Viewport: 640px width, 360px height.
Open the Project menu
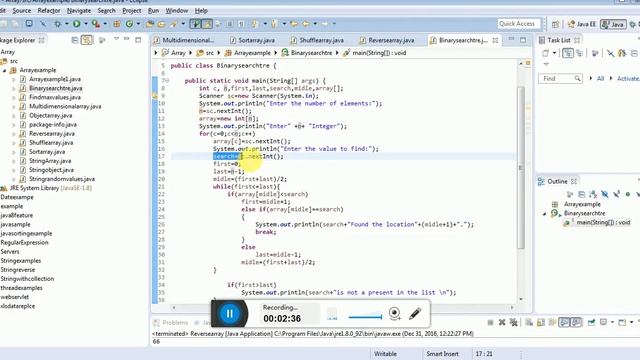pos(132,11)
